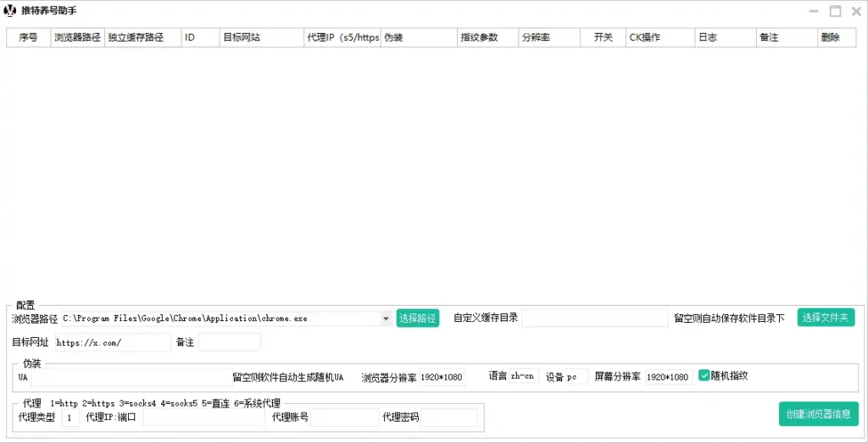Focus the 浏览器分辨率 field
Screen dimensions: 868x443
coord(442,377)
